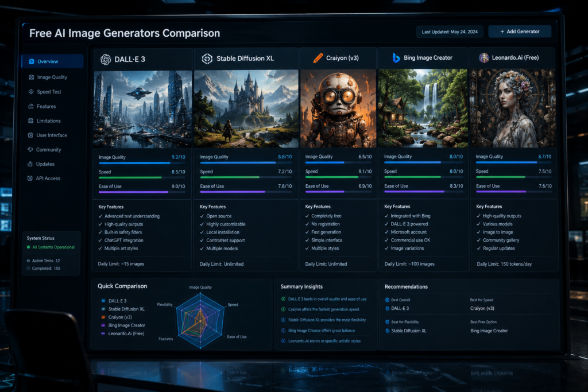Viewport: 588px width, 392px height.
Task: Click the Stable Diffusion castle thumbnail
Action: [246, 108]
